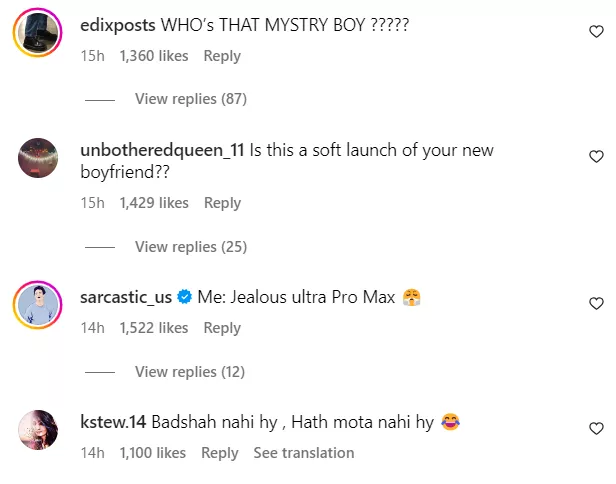
Task: Click the sarcastic_us verified badge
Action: (184, 297)
